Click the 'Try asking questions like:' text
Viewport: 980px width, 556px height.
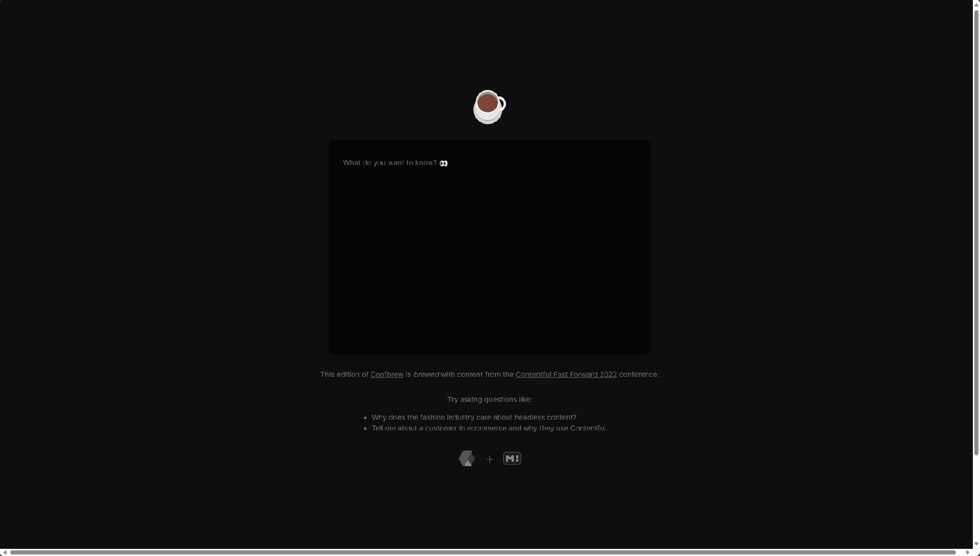489,399
